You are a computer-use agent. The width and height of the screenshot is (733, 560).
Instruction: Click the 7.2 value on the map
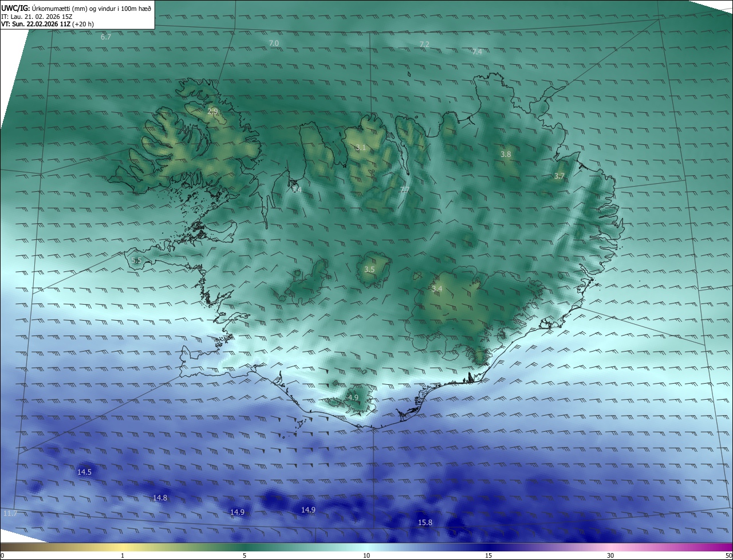(x=424, y=44)
